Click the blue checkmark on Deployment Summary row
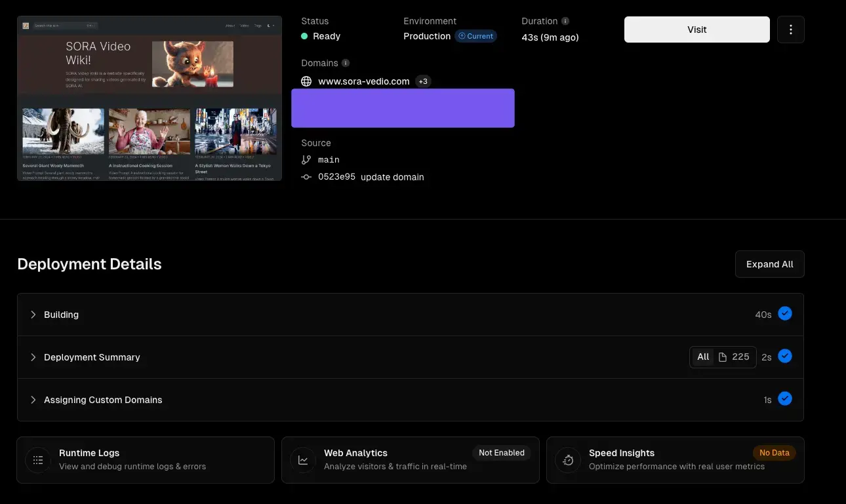Image resolution: width=846 pixels, height=504 pixels. [785, 357]
